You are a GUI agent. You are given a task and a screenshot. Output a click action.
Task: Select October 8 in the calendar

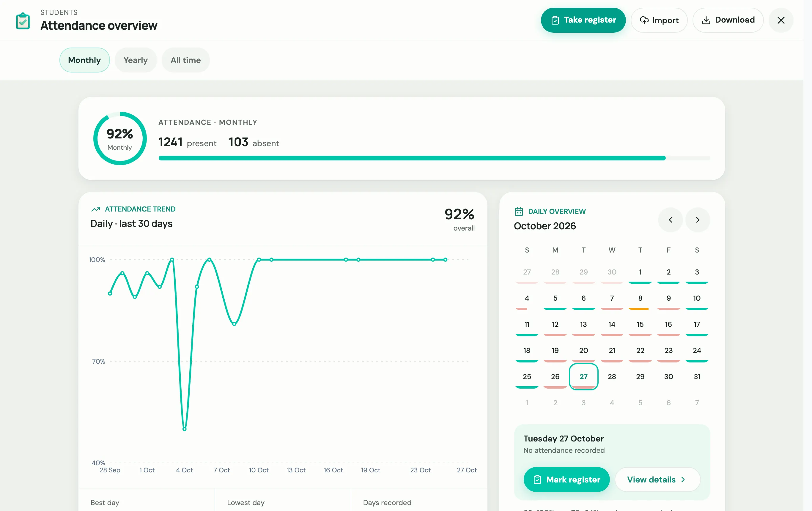[x=640, y=299]
